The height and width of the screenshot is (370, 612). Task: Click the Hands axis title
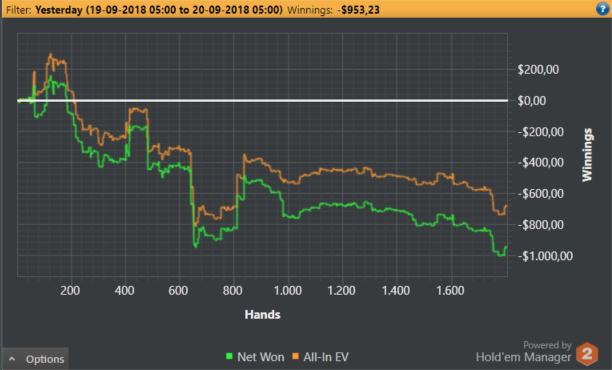(x=262, y=315)
